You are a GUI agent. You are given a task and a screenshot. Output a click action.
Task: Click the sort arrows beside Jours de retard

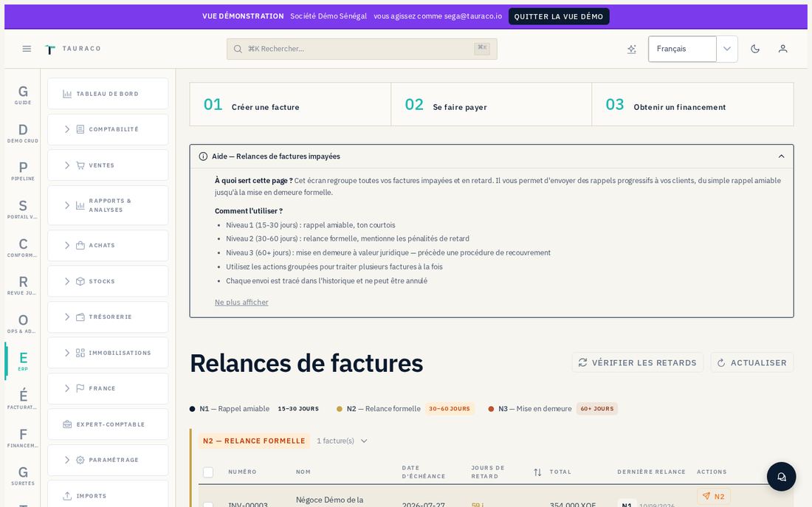[537, 472]
